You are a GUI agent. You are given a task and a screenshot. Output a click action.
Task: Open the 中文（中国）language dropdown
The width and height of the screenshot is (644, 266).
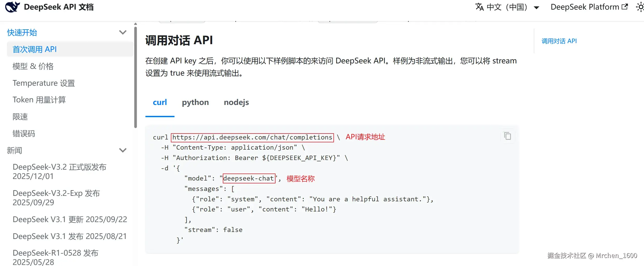(x=507, y=7)
